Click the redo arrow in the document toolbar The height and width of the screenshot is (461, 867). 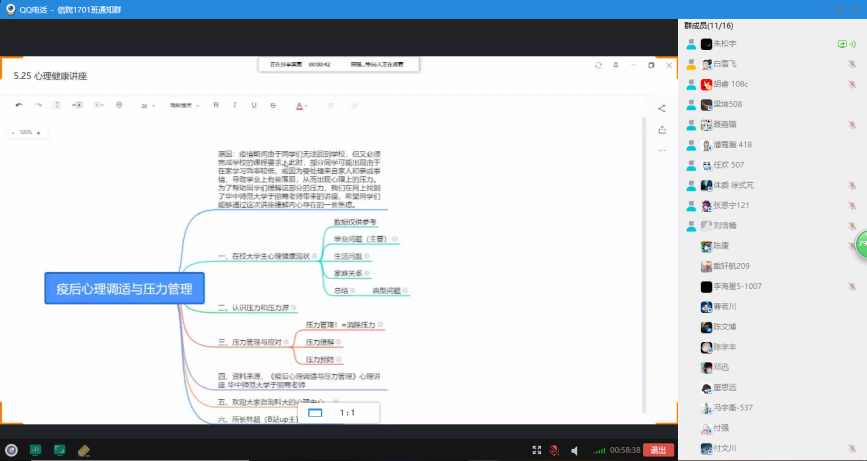coord(38,105)
